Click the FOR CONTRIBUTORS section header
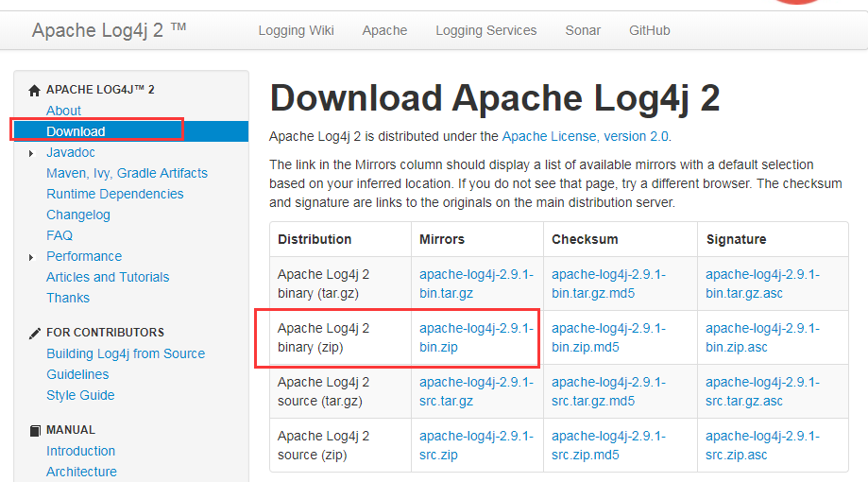Screen dimensions: 868x482 pyautogui.click(x=105, y=333)
